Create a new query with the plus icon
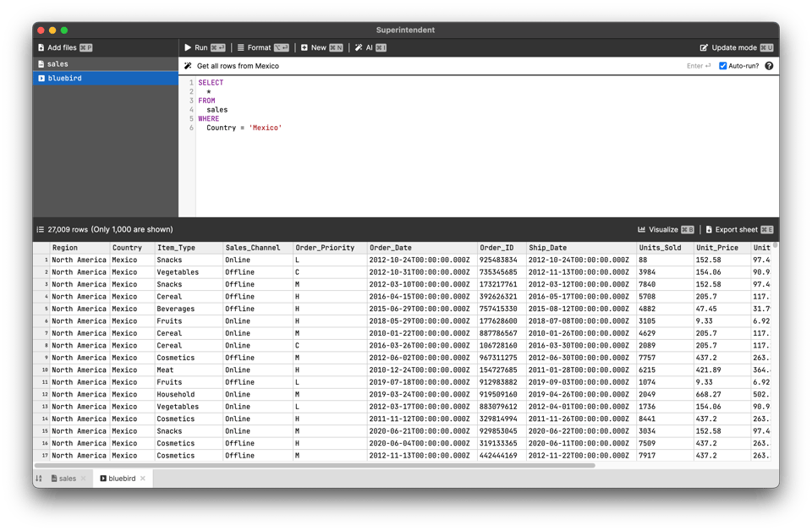The image size is (812, 531). [304, 48]
